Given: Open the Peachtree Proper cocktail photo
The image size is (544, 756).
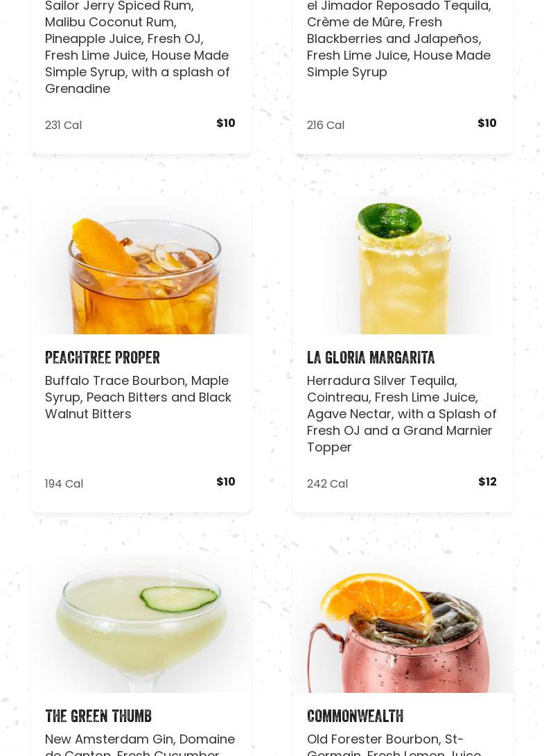Looking at the screenshot, I should (x=141, y=265).
